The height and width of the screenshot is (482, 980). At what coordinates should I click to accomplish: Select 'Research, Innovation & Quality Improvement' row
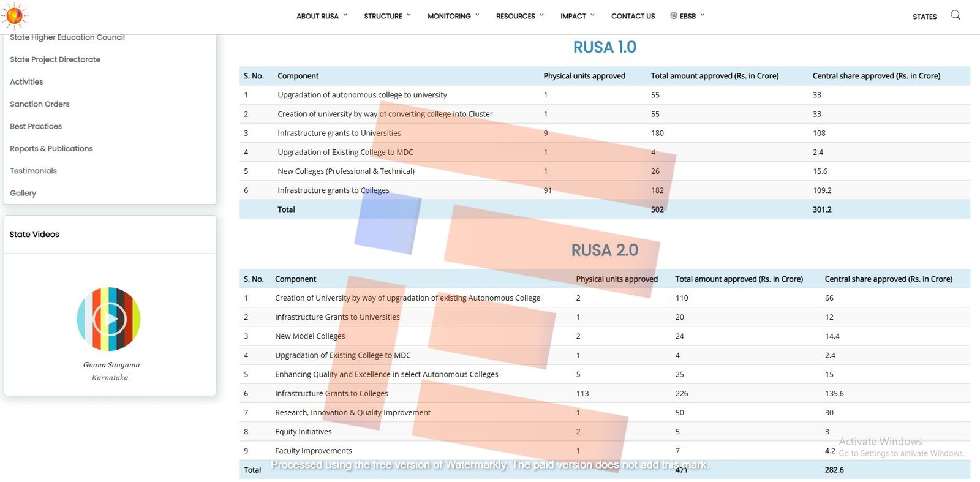coord(605,413)
